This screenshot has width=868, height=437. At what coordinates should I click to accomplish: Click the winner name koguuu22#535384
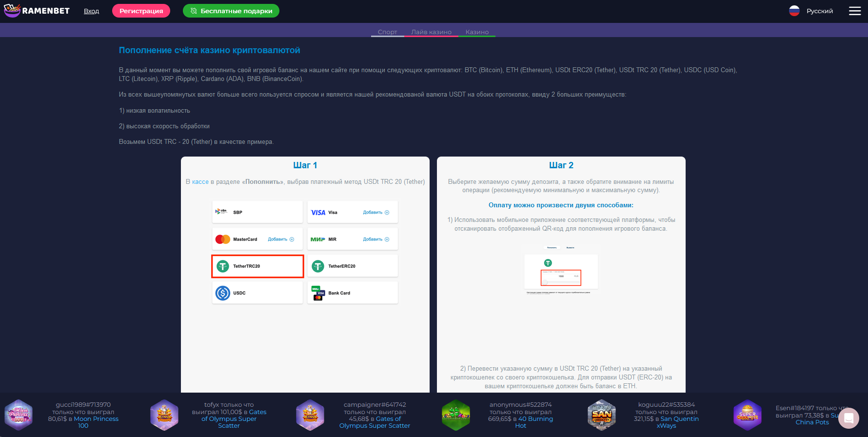667,405
